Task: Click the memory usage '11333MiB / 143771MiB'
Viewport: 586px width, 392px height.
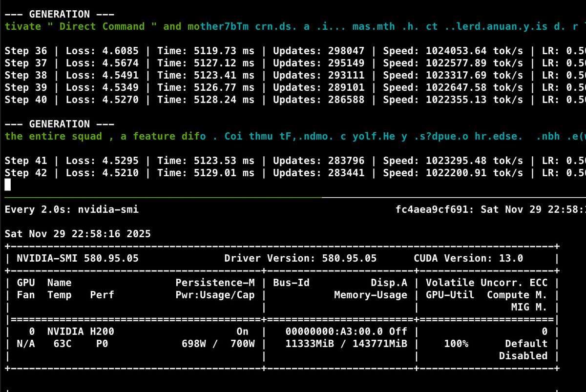Action: coord(346,344)
